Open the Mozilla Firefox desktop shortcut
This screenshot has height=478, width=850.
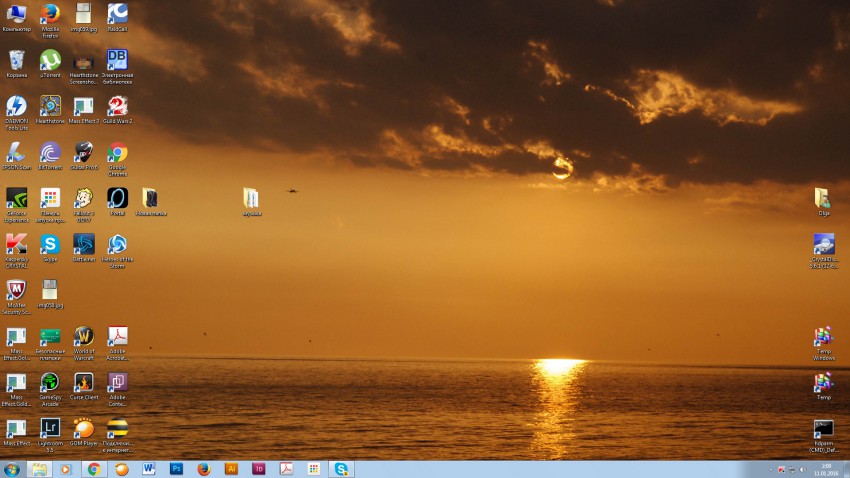click(x=50, y=14)
